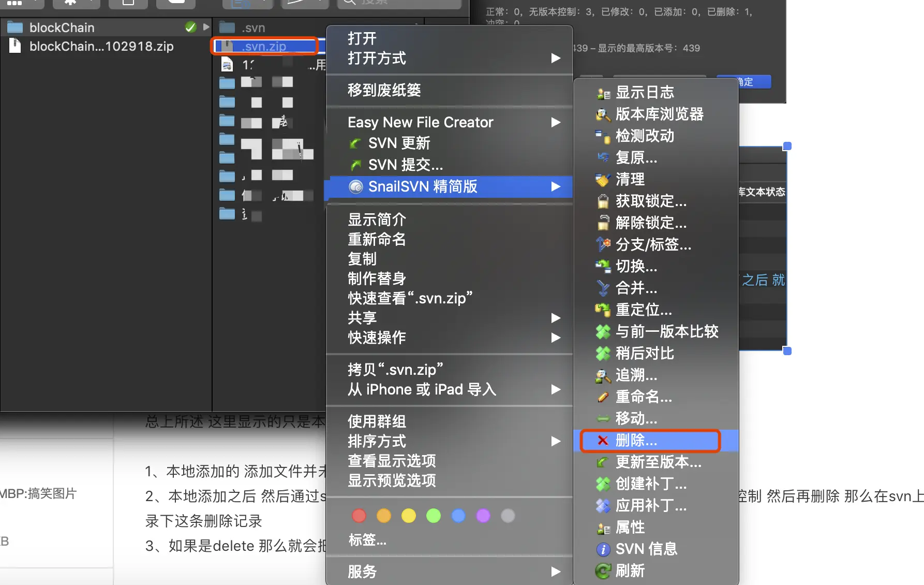The height and width of the screenshot is (585, 924).
Task: Click the SnailSVN snail icon
Action: click(356, 186)
